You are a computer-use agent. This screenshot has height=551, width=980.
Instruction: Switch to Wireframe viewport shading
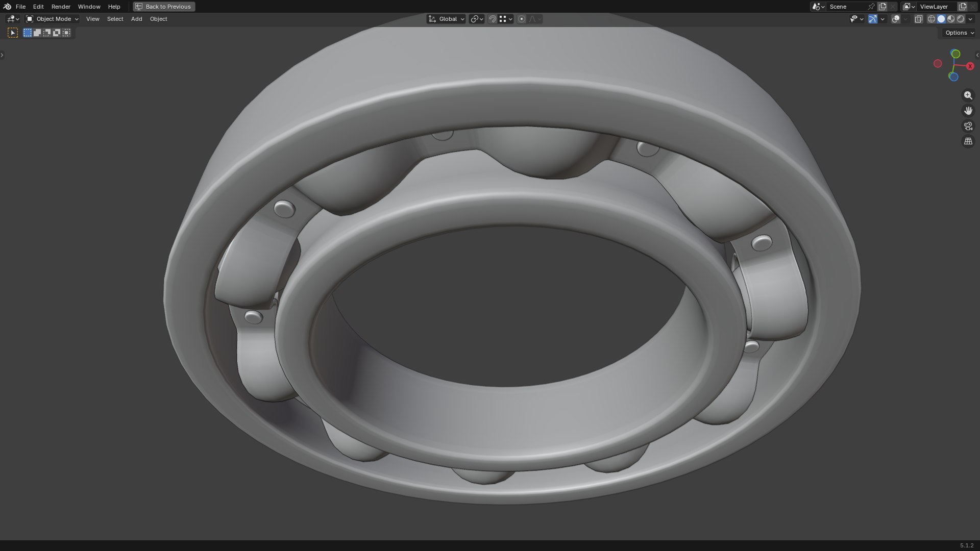click(x=932, y=19)
